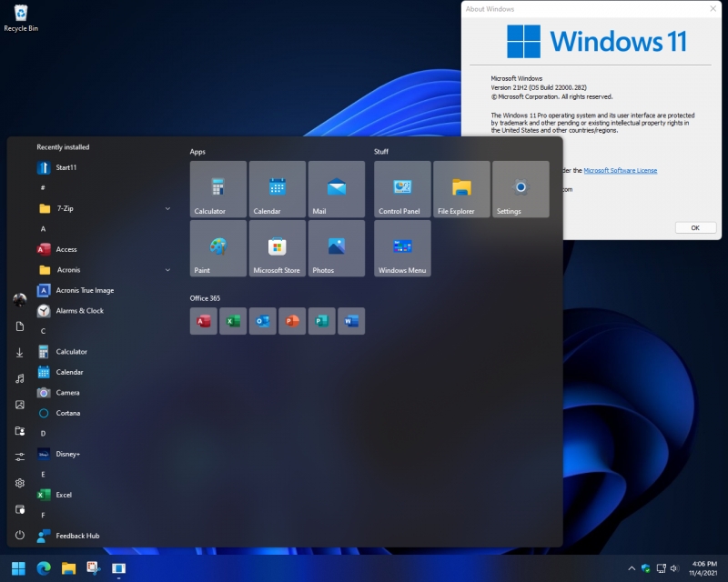Launch PowerPoint from Office 365 tiles
Screen dimensions: 728x582
pyautogui.click(x=292, y=321)
